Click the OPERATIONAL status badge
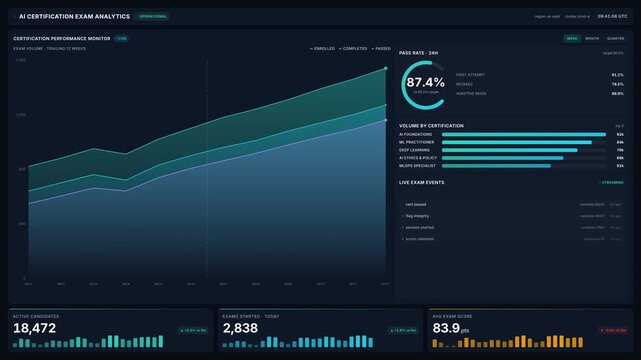641x360 pixels. [152, 17]
